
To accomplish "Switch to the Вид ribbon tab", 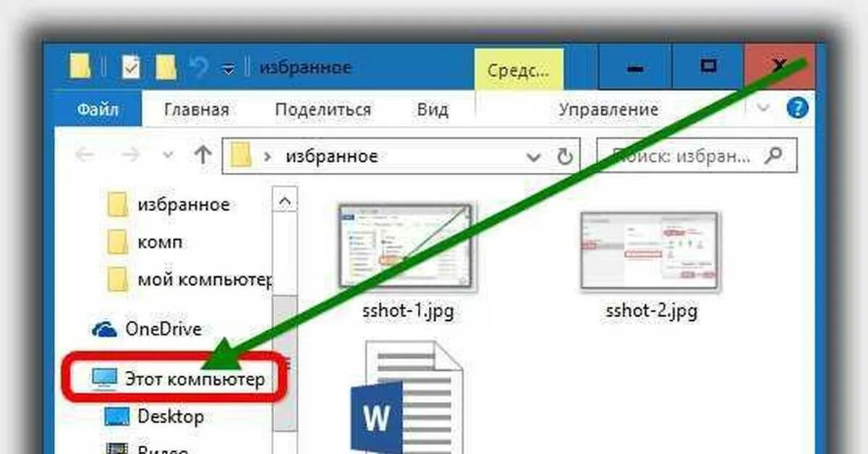I will pos(433,110).
